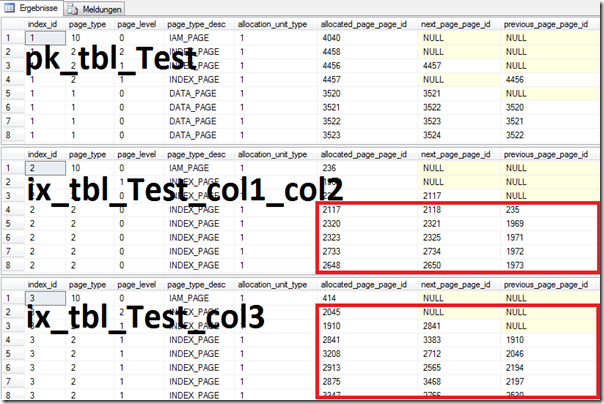
Task: Click row header of the allocated 2733 row
Action: click(12, 251)
